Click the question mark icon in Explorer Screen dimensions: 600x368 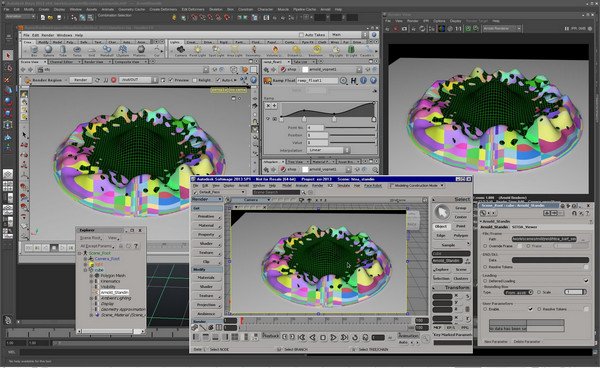(x=135, y=246)
